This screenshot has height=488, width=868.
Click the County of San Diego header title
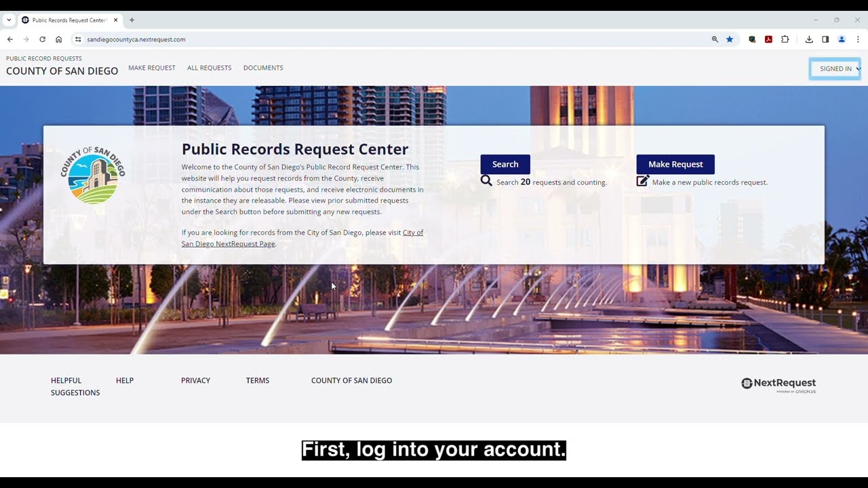[62, 70]
